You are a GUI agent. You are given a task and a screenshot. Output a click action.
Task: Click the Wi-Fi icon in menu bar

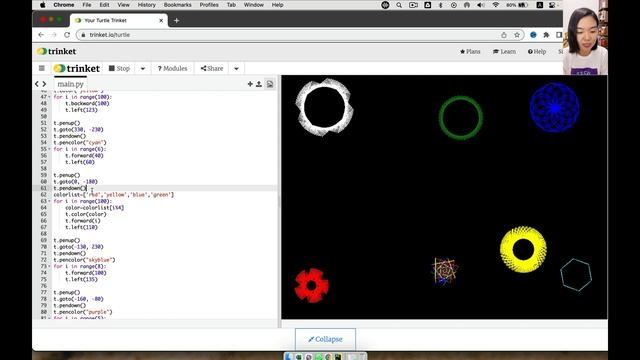point(496,5)
